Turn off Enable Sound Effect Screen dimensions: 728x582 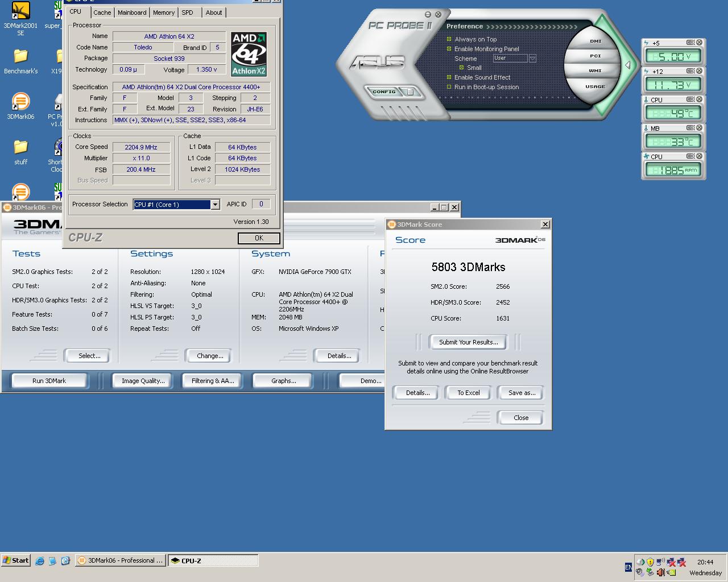pyautogui.click(x=449, y=77)
